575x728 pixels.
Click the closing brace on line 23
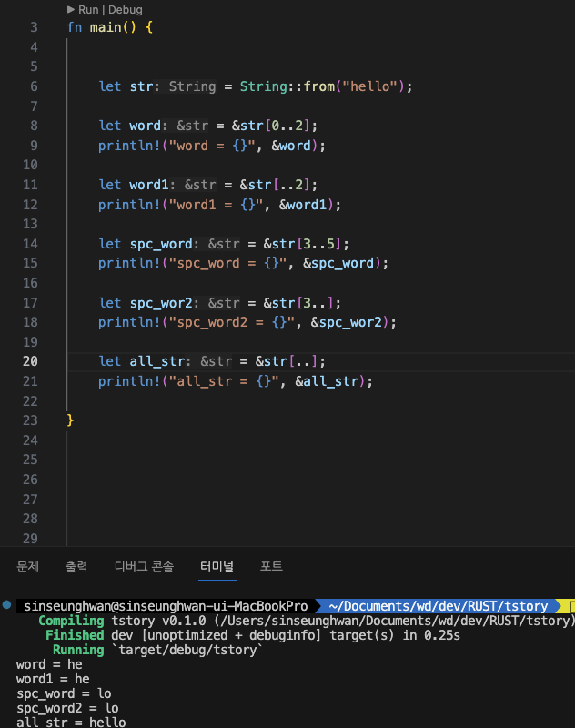point(70,420)
